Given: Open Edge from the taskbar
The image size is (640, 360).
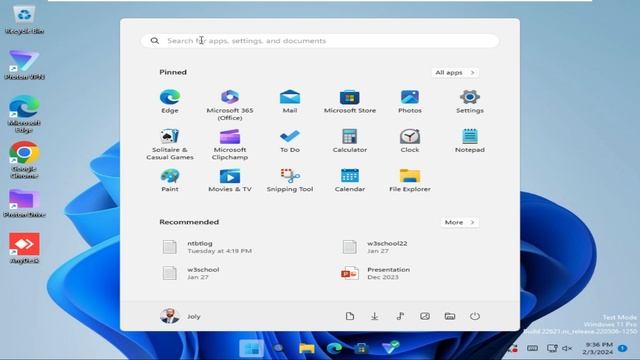Looking at the screenshot, I should pos(334,348).
